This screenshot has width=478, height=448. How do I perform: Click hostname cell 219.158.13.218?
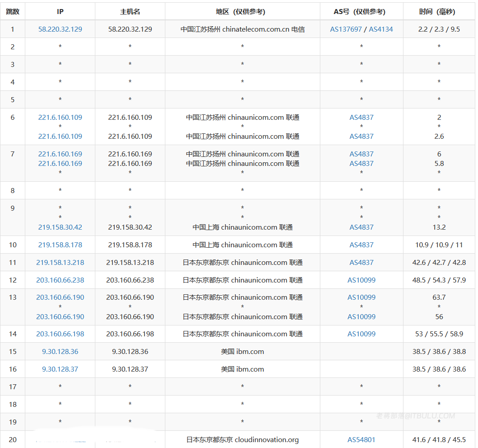pos(130,263)
